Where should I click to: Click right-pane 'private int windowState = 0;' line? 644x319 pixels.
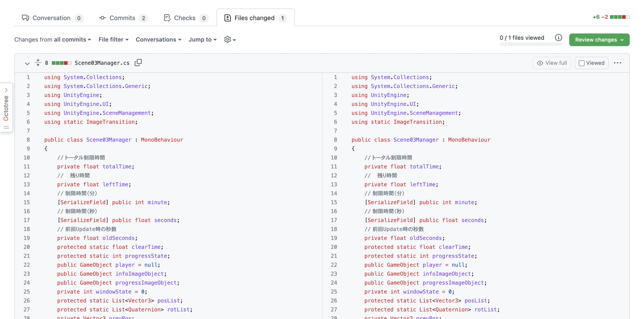click(409, 292)
